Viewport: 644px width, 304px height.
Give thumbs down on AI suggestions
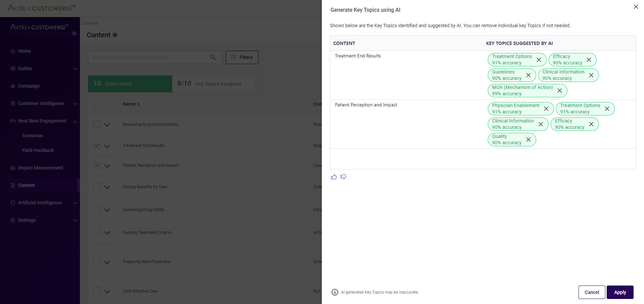click(x=343, y=177)
